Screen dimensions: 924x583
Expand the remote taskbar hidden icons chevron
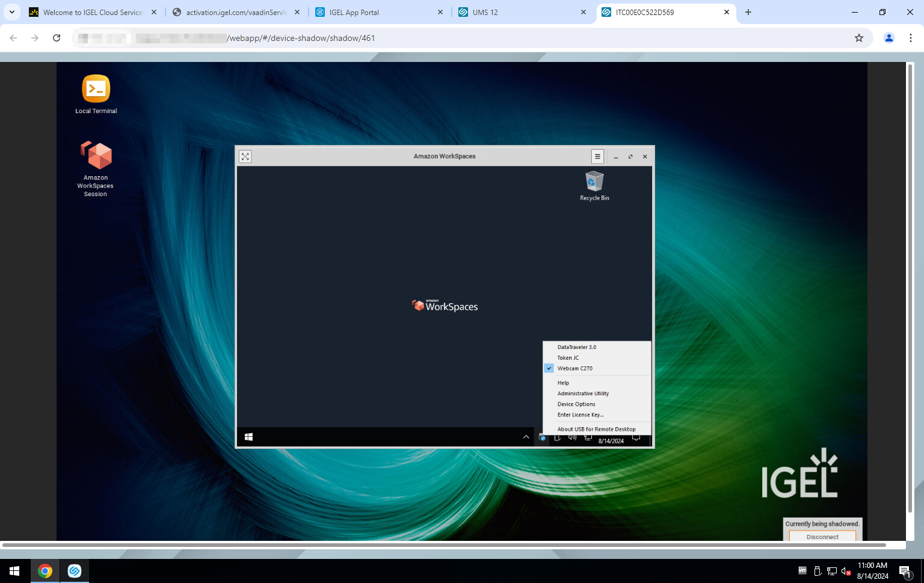pyautogui.click(x=526, y=437)
